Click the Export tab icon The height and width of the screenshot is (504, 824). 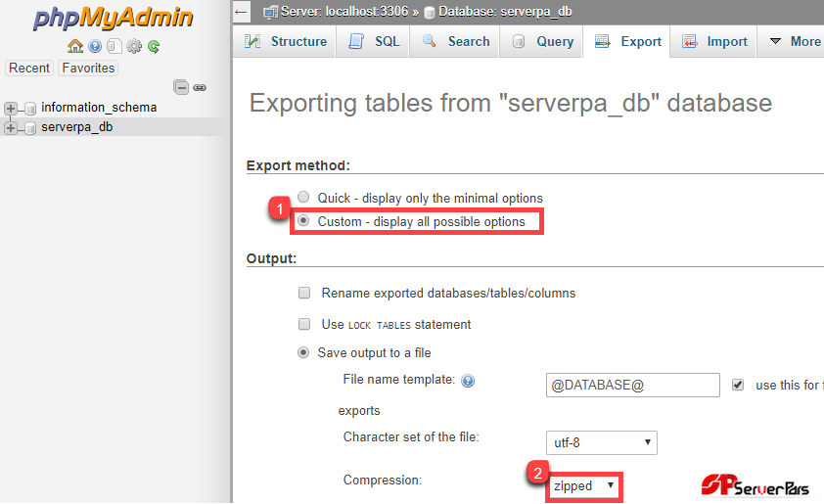click(x=602, y=41)
